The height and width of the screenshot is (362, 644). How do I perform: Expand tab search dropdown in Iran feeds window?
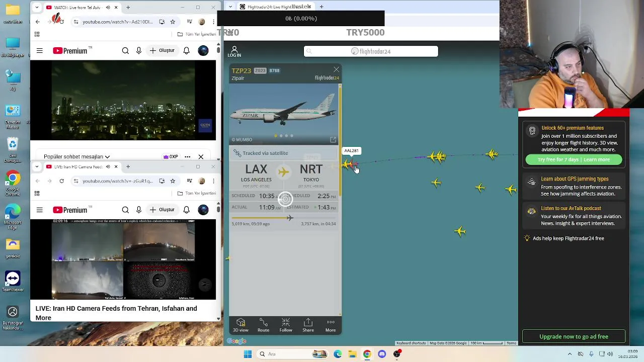[37, 166]
